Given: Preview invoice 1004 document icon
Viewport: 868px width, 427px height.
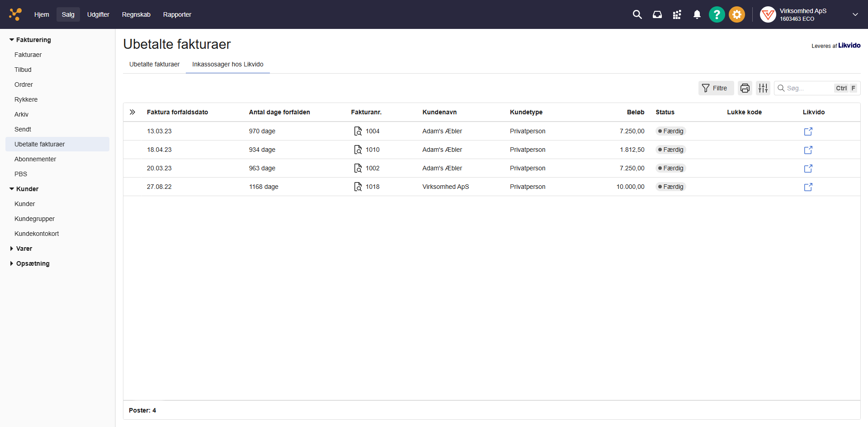Looking at the screenshot, I should click(x=358, y=131).
